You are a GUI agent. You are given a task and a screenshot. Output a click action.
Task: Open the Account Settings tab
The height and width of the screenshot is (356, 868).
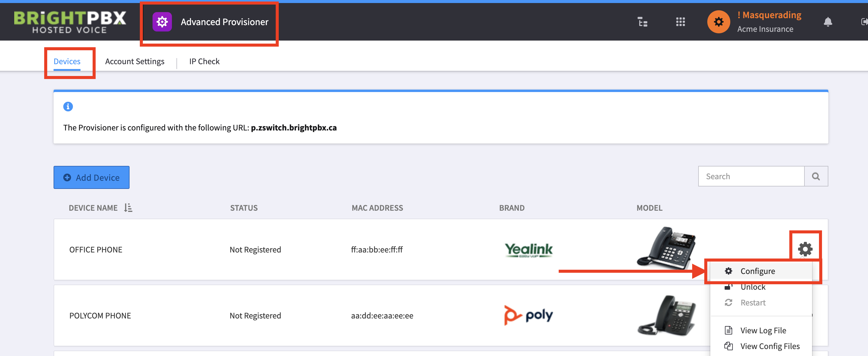point(135,61)
